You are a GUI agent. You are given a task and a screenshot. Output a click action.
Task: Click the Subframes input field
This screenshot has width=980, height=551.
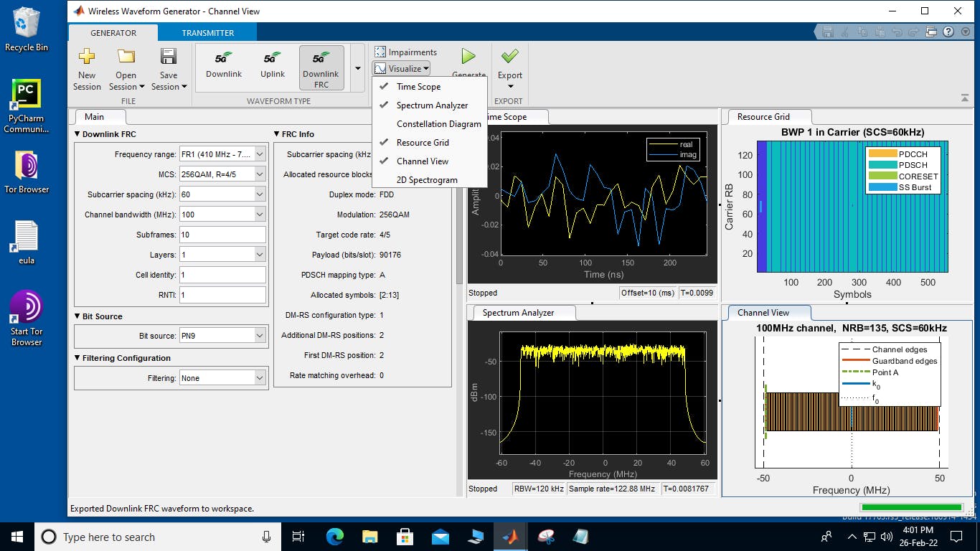222,235
